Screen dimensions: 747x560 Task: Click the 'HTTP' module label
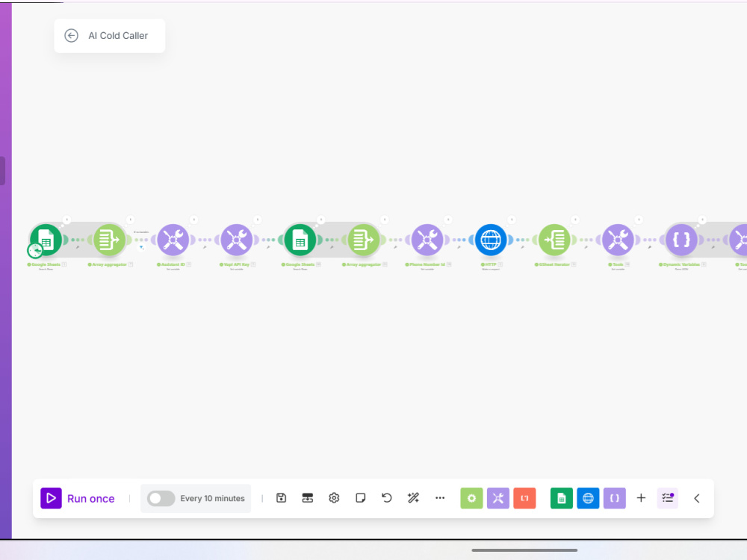point(491,264)
